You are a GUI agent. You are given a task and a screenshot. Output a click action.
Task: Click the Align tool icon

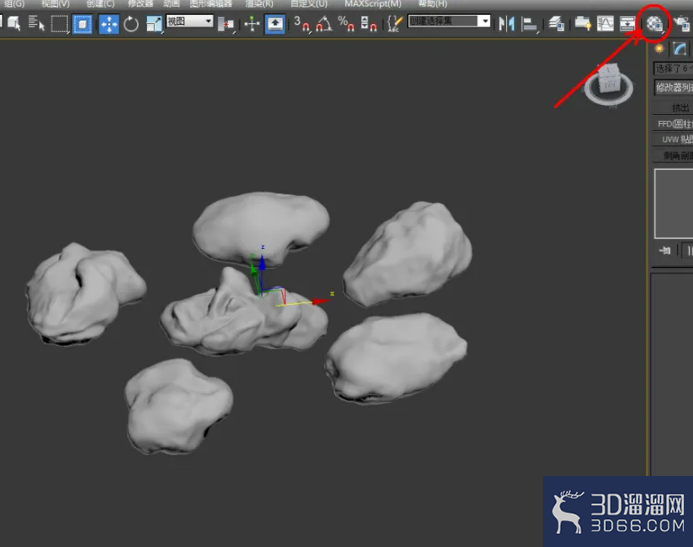[x=529, y=24]
